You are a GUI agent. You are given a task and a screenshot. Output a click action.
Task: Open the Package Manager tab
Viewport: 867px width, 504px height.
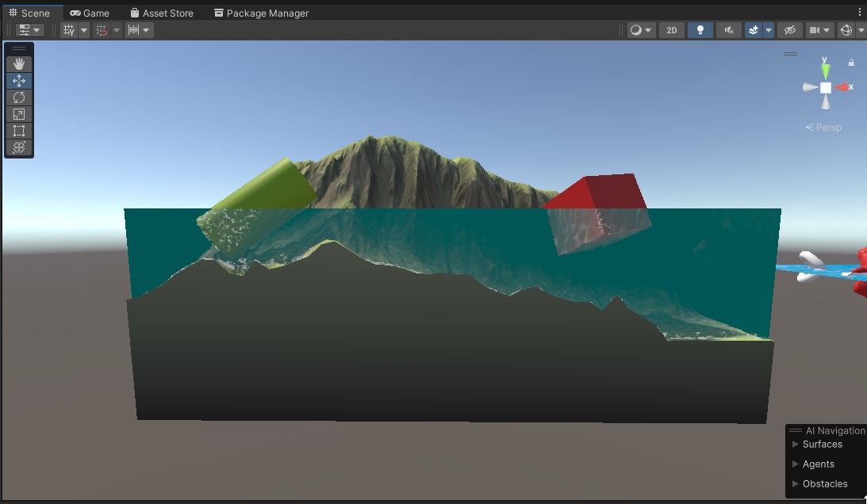tap(262, 13)
